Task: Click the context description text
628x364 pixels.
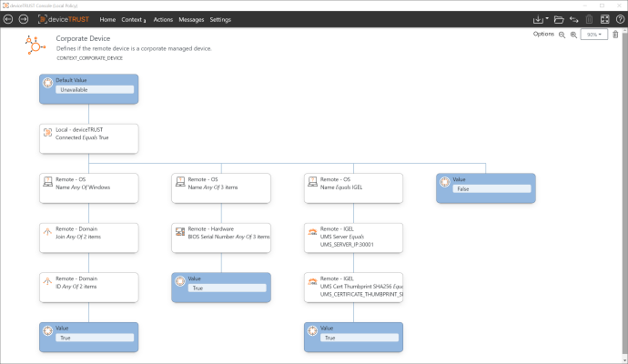Action: (134, 48)
